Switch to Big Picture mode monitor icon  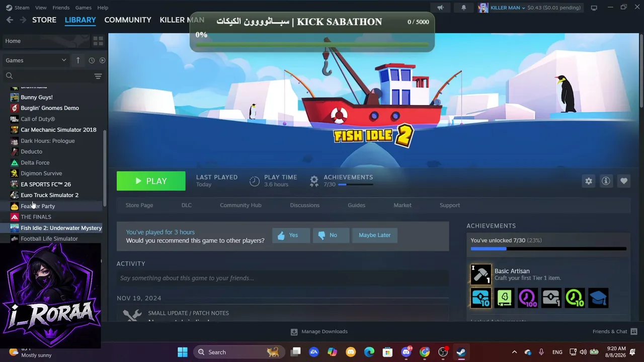pos(594,8)
